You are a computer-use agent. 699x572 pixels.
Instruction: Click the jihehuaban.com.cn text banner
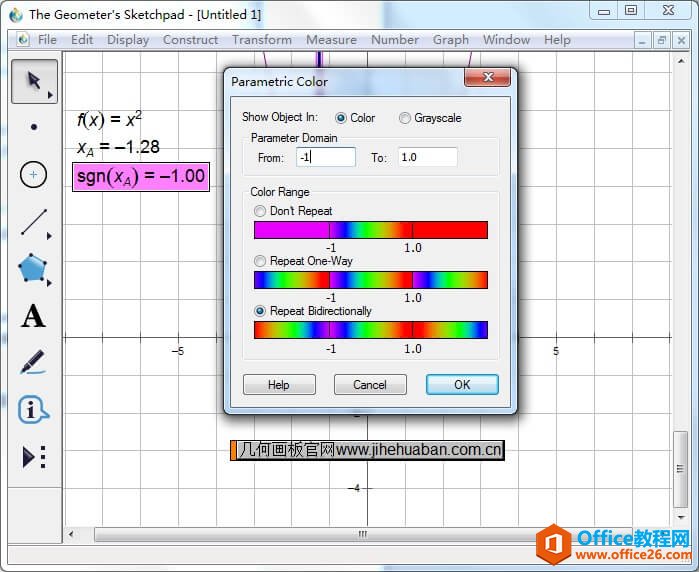click(x=367, y=450)
